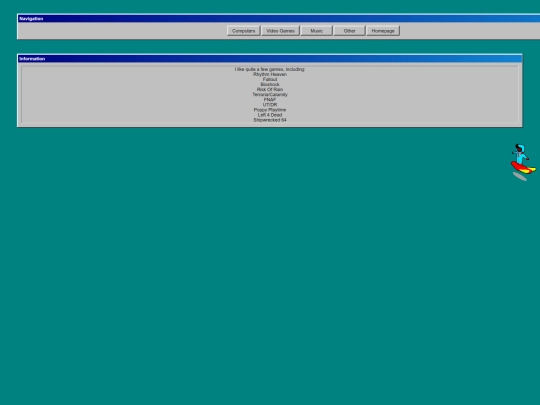This screenshot has width=540, height=405.
Task: Return to the Homepage
Action: (383, 31)
